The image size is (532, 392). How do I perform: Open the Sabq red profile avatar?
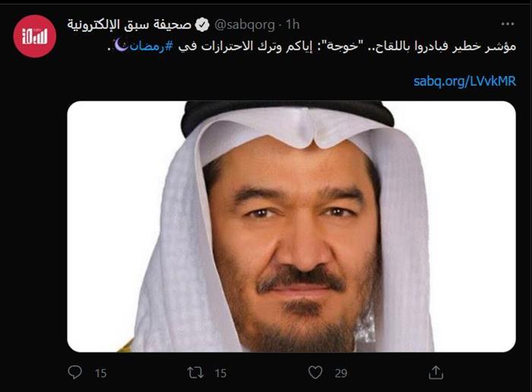pyautogui.click(x=35, y=36)
